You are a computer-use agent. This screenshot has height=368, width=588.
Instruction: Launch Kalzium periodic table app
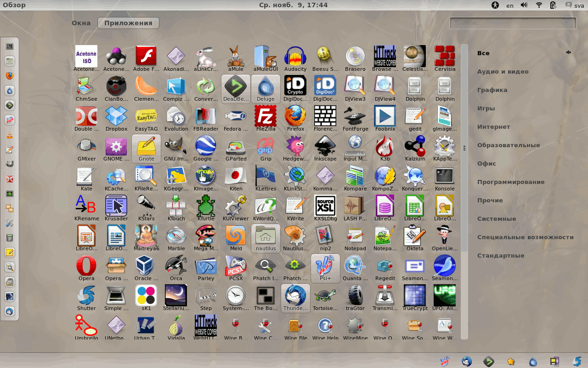click(415, 149)
